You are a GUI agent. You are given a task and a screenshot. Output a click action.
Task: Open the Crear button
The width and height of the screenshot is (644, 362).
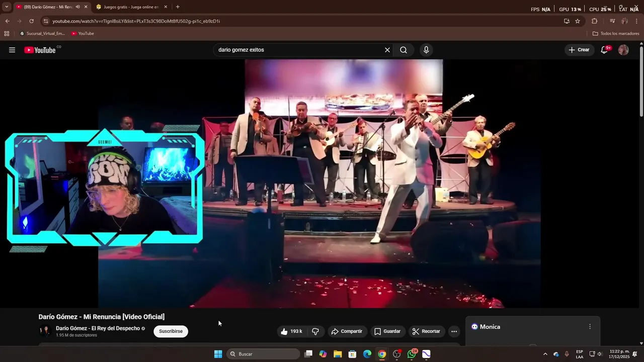pyautogui.click(x=579, y=50)
